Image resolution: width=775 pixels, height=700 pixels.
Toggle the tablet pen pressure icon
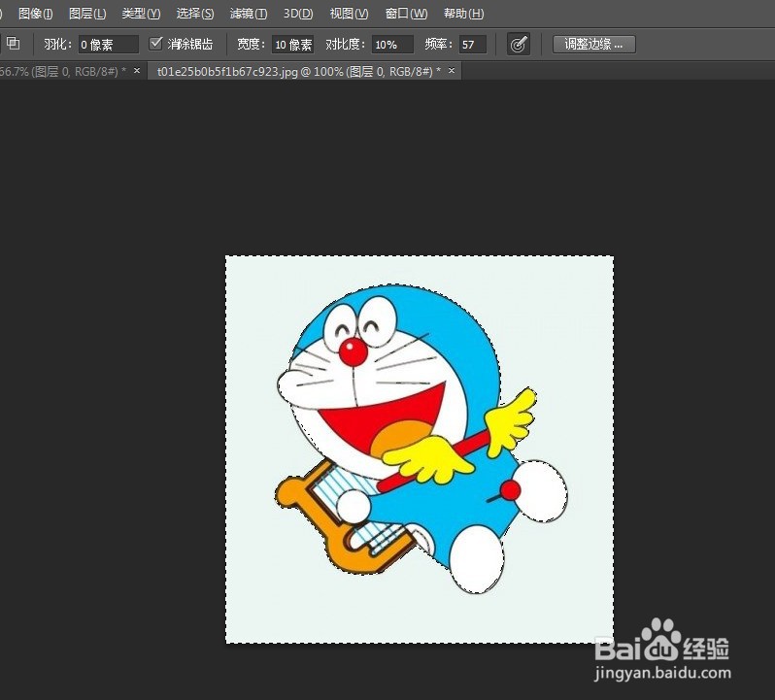point(519,45)
